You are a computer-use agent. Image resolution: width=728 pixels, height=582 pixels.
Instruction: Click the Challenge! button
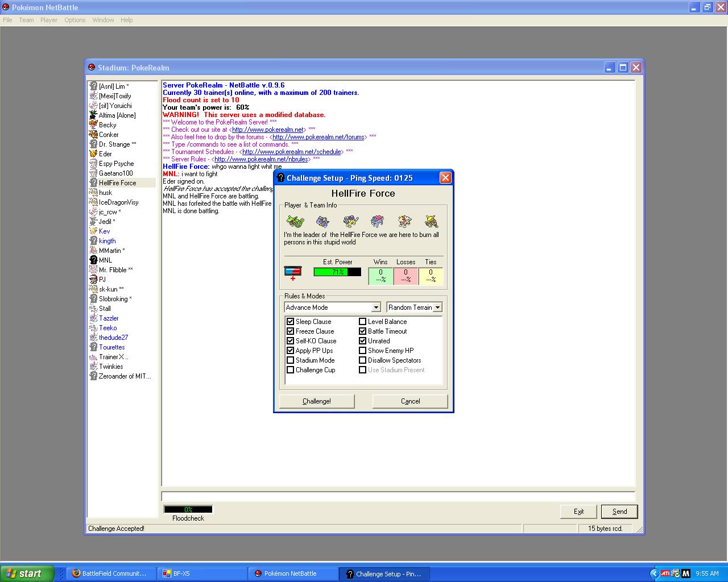[317, 401]
